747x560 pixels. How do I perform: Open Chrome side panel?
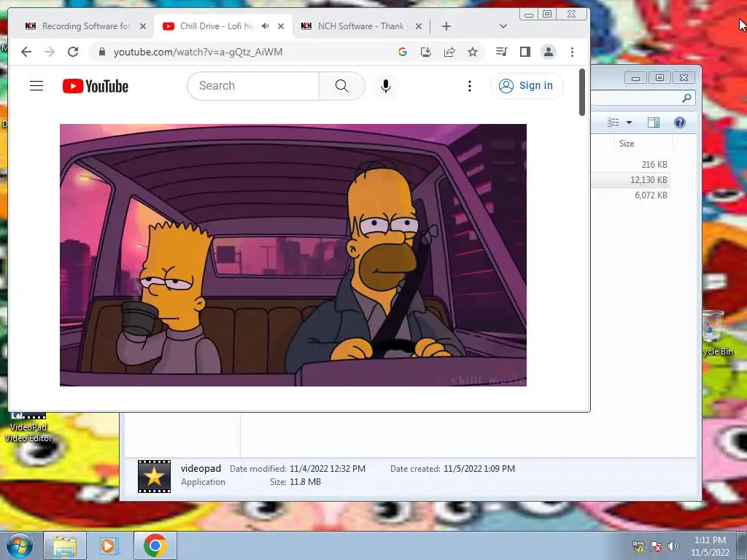(525, 52)
